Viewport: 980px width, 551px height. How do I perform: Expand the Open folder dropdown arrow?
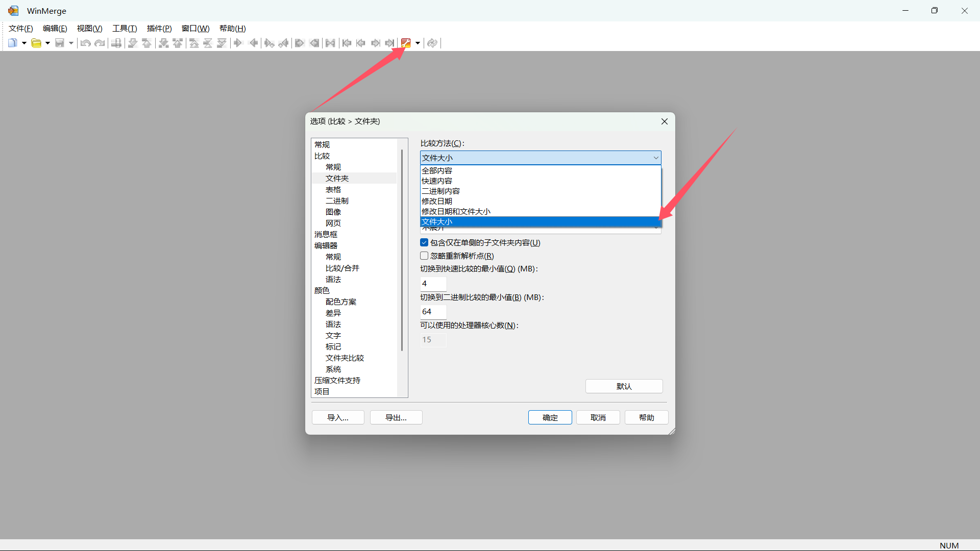click(47, 43)
